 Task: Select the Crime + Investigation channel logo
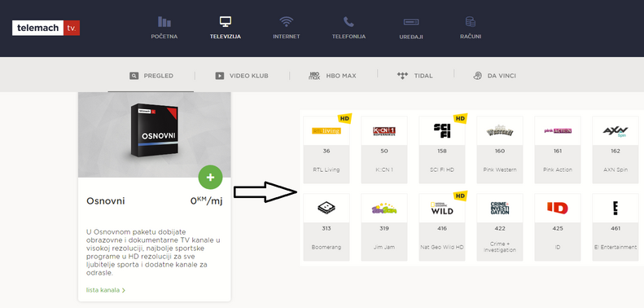(x=500, y=208)
